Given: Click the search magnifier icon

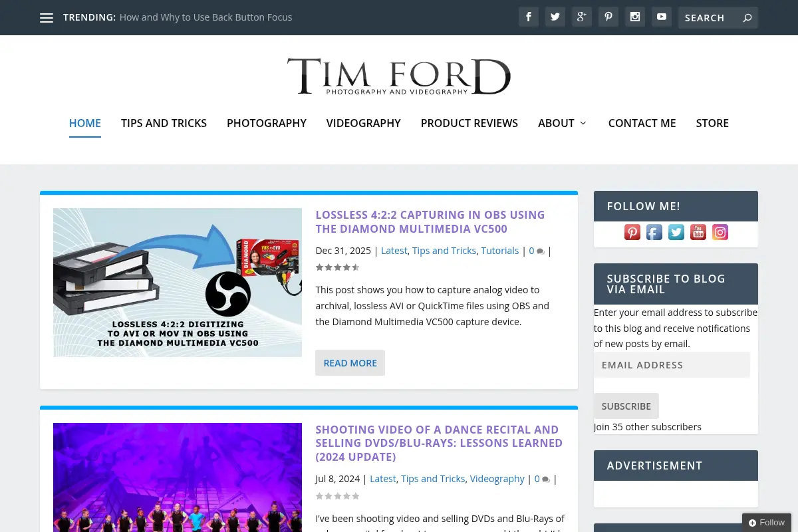Looking at the screenshot, I should [x=747, y=18].
